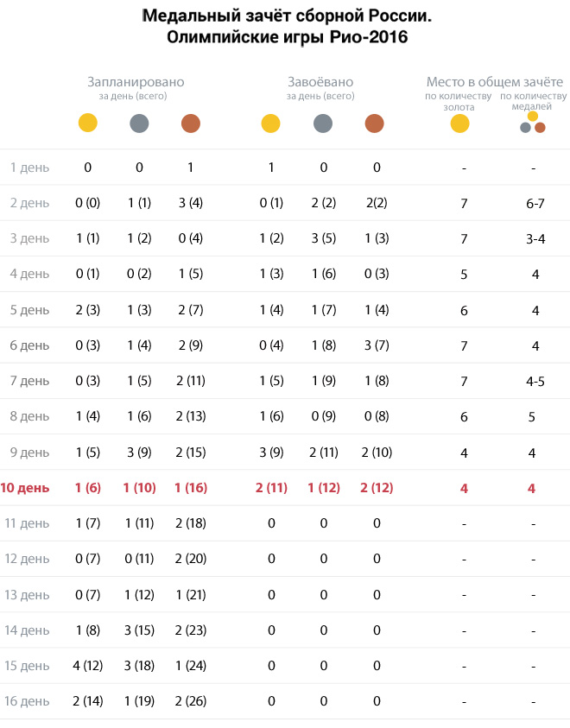Click the '3 (5)' cell in 3 день row
This screenshot has width=570, height=728.
pyautogui.click(x=324, y=238)
